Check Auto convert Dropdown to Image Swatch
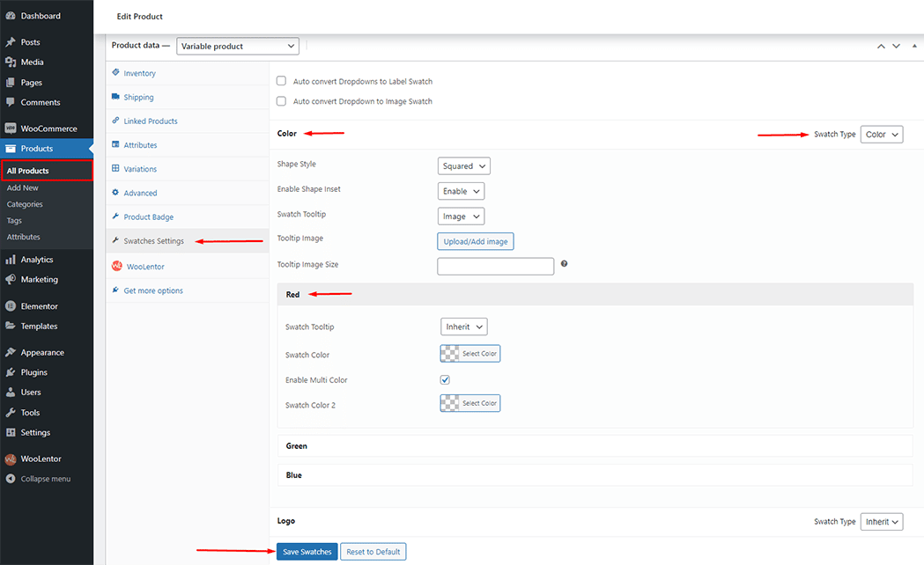The image size is (924, 565). [x=282, y=101]
